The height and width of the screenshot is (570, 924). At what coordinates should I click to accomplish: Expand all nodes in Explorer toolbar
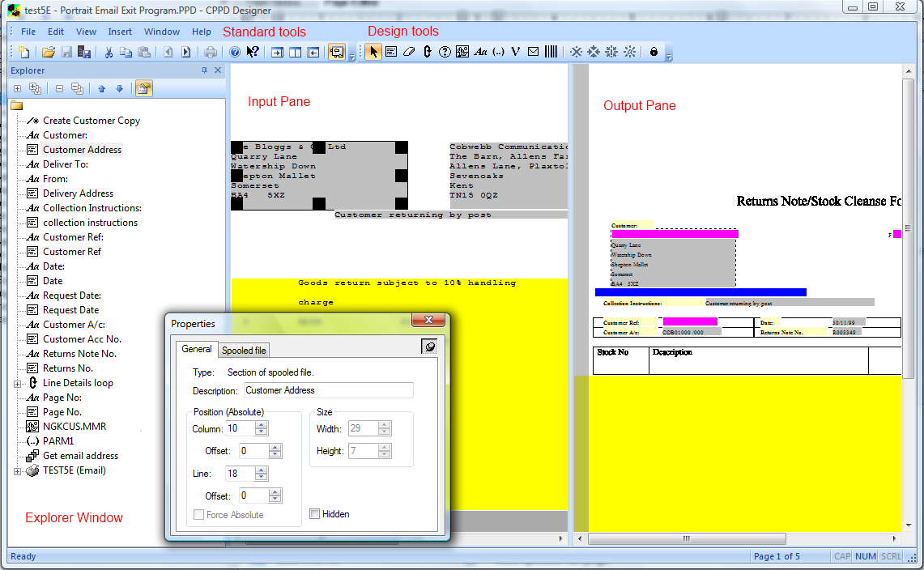[36, 88]
